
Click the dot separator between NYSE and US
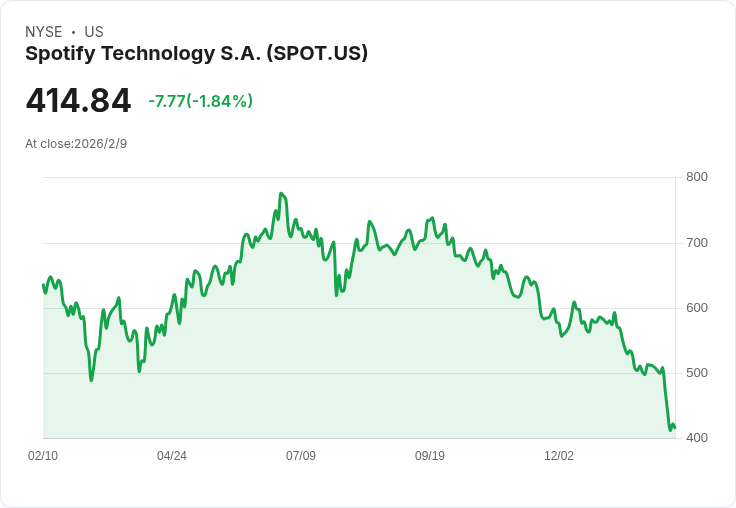tap(73, 32)
